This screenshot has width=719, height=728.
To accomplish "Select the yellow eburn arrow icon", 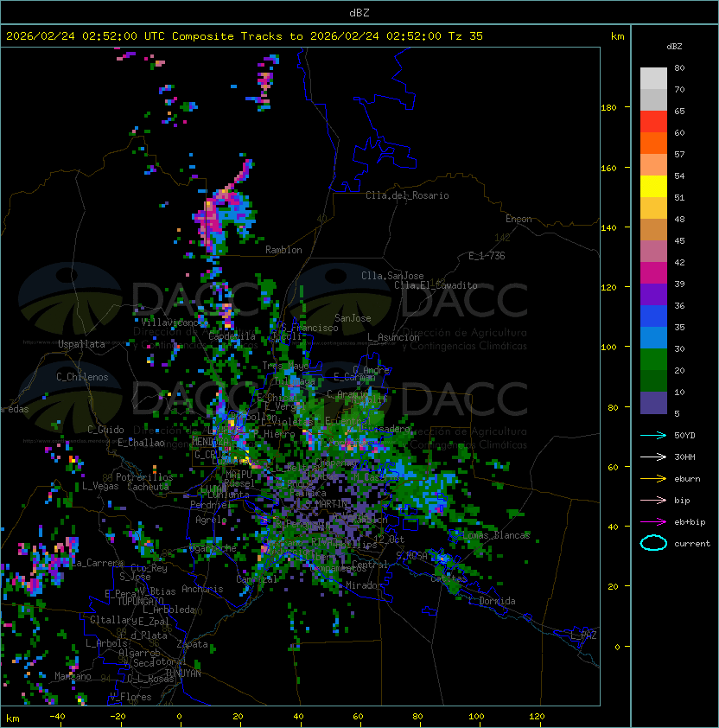I will (x=653, y=479).
